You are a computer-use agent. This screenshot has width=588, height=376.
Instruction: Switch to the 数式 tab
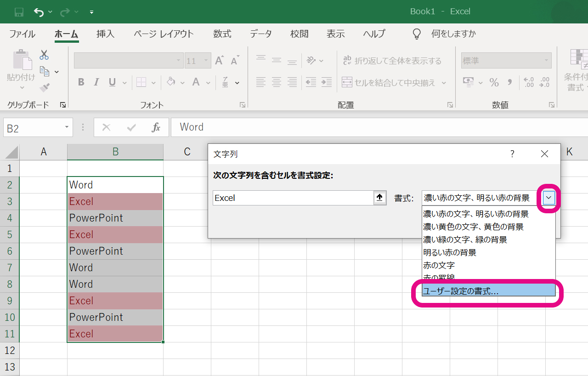pos(222,34)
